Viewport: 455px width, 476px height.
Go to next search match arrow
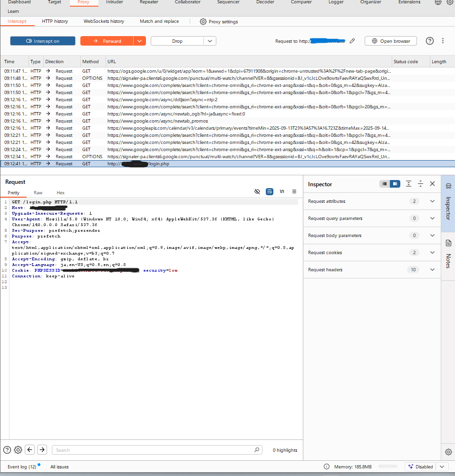pyautogui.click(x=42, y=449)
